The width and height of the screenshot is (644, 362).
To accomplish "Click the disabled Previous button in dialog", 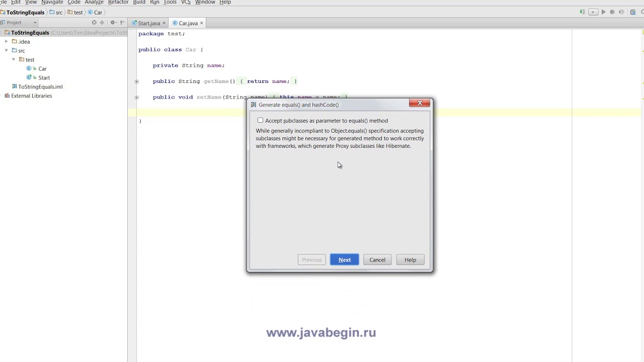I will click(x=312, y=260).
